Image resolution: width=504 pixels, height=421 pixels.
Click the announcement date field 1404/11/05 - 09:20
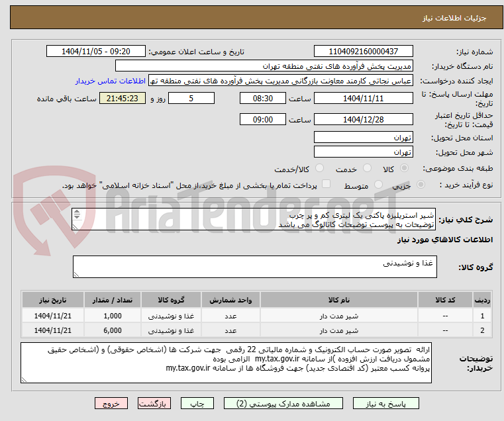[x=96, y=52]
